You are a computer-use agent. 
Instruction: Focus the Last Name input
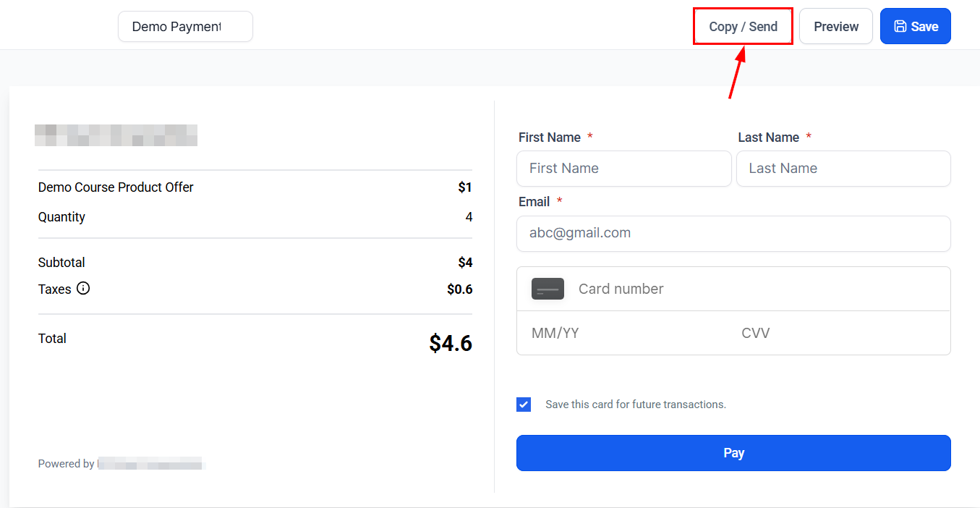tap(843, 169)
